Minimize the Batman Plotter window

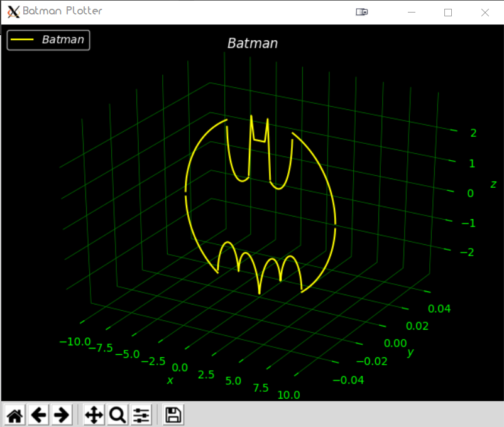click(412, 12)
